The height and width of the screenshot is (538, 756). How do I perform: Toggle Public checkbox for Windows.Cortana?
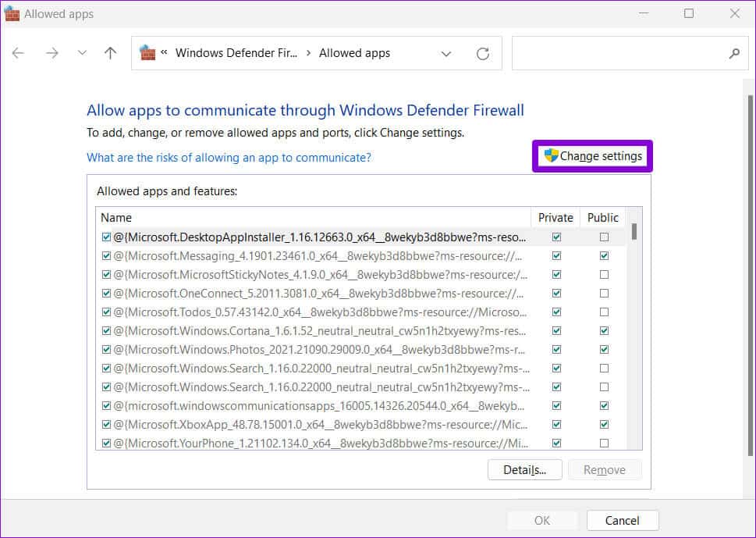point(604,331)
